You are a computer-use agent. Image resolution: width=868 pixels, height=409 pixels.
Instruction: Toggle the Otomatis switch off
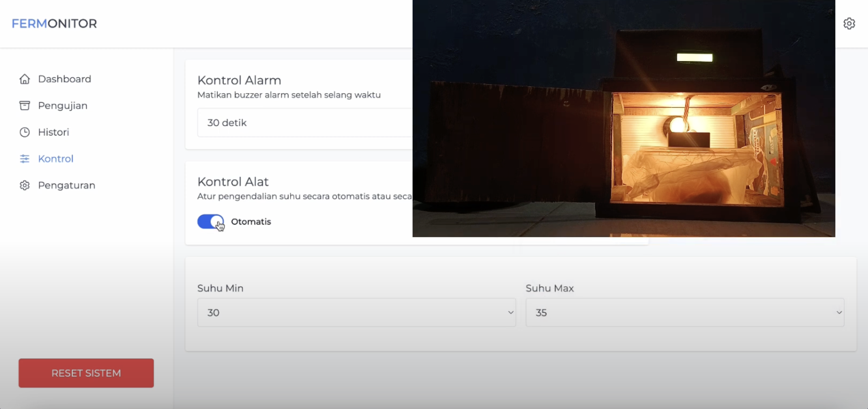coord(210,222)
